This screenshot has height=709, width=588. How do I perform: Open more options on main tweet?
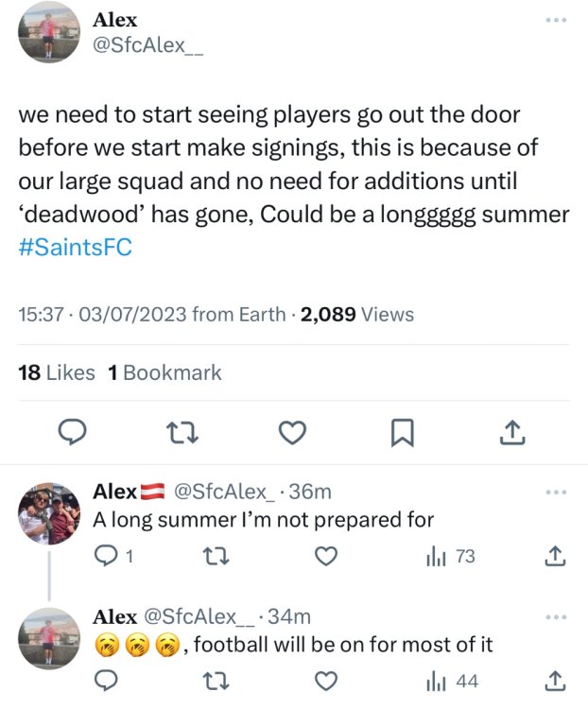559,20
